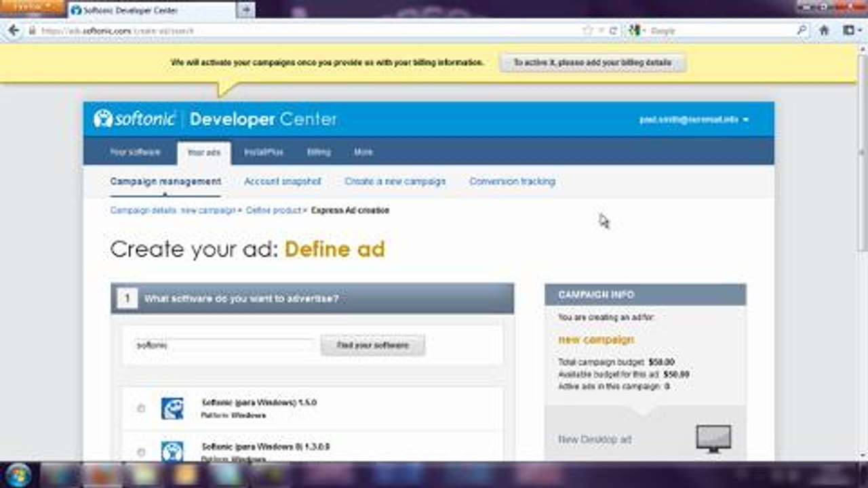Click the Softonic Developer Center browser tab
The width and height of the screenshot is (868, 488).
click(151, 10)
